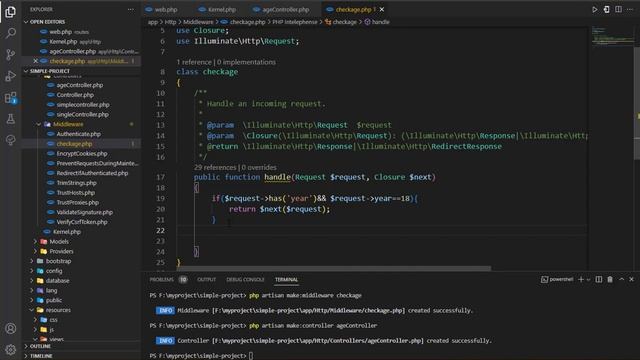Collapse the Middleware folder
This screenshot has width=640, height=360.
[68, 124]
